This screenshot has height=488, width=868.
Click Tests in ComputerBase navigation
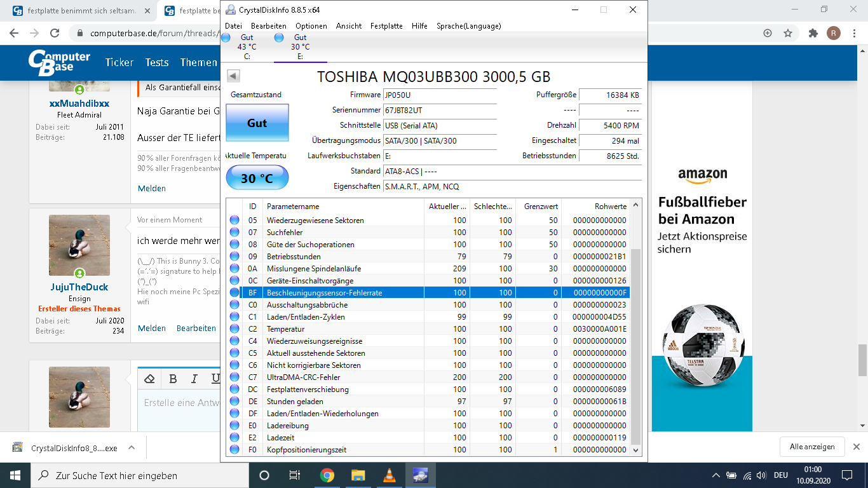point(157,62)
